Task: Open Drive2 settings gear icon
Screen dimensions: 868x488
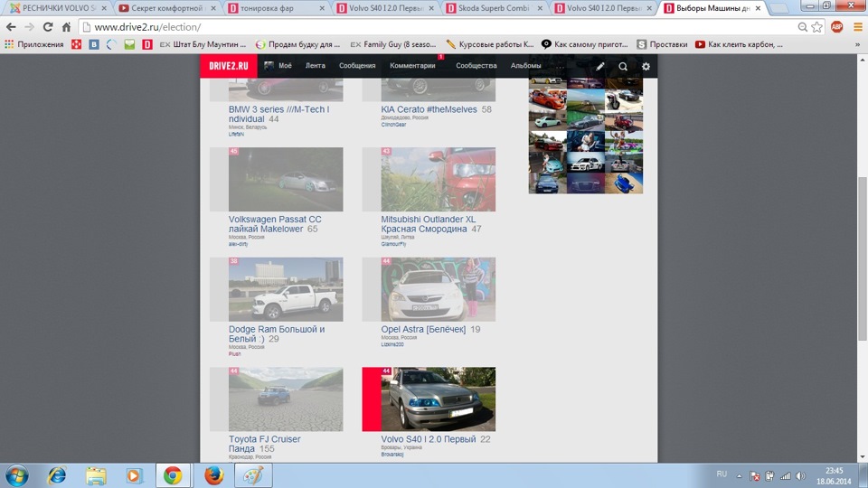Action: click(646, 66)
